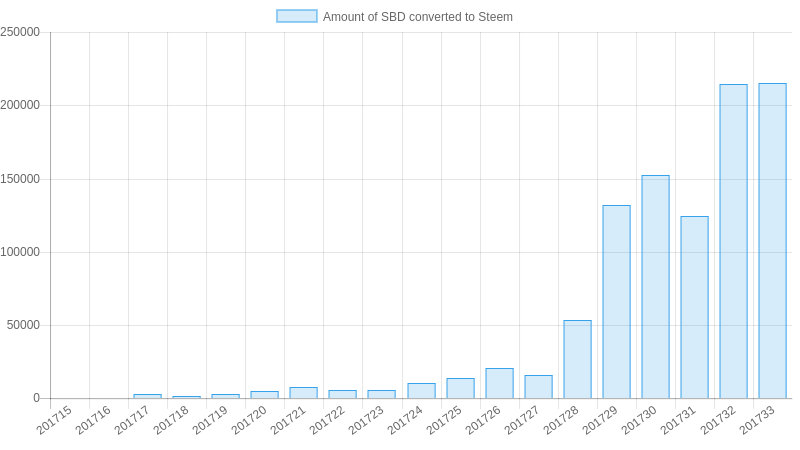Image resolution: width=800 pixels, height=450 pixels.
Task: Click the x-axis label 201726
Action: tap(484, 420)
